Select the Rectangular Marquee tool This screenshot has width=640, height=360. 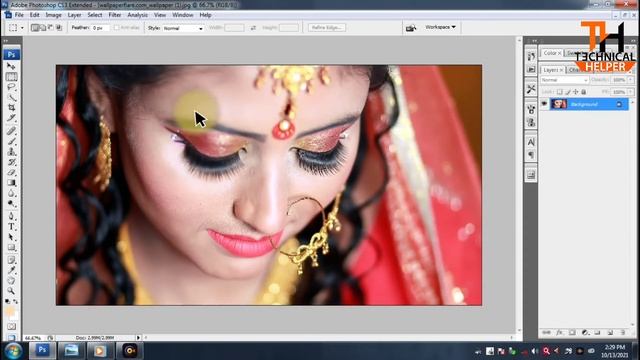point(11,76)
